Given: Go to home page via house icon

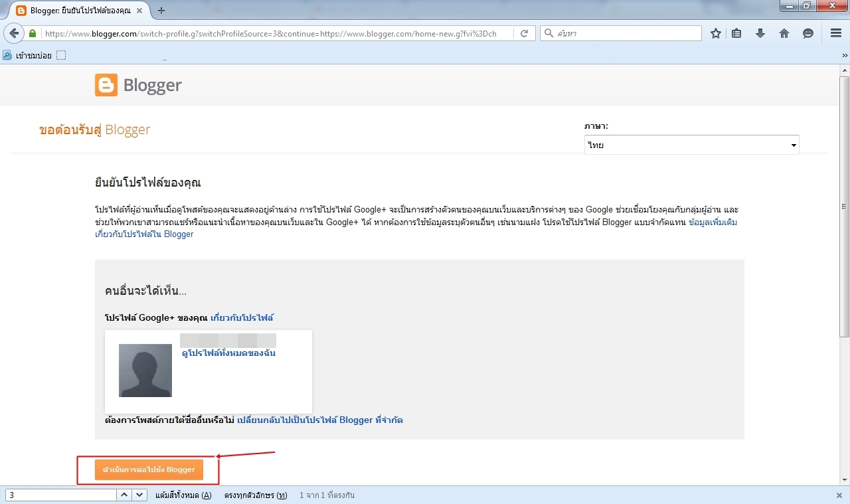Looking at the screenshot, I should (784, 33).
